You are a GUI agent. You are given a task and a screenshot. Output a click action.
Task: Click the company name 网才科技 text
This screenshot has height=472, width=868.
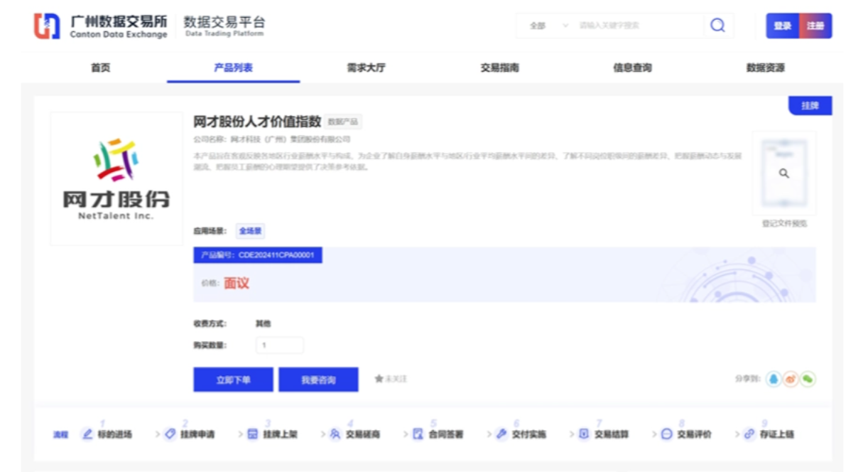click(x=291, y=139)
